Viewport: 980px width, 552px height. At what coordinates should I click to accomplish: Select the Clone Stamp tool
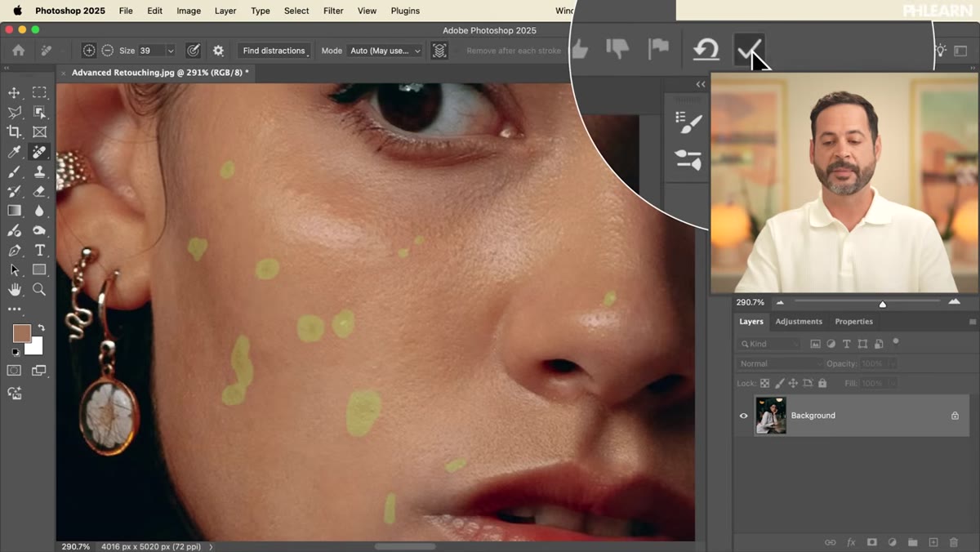39,171
